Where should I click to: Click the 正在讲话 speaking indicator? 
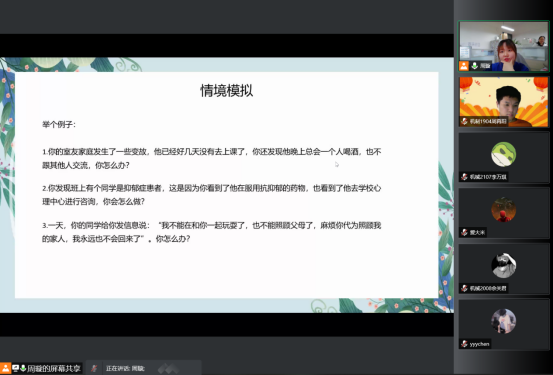pos(125,369)
